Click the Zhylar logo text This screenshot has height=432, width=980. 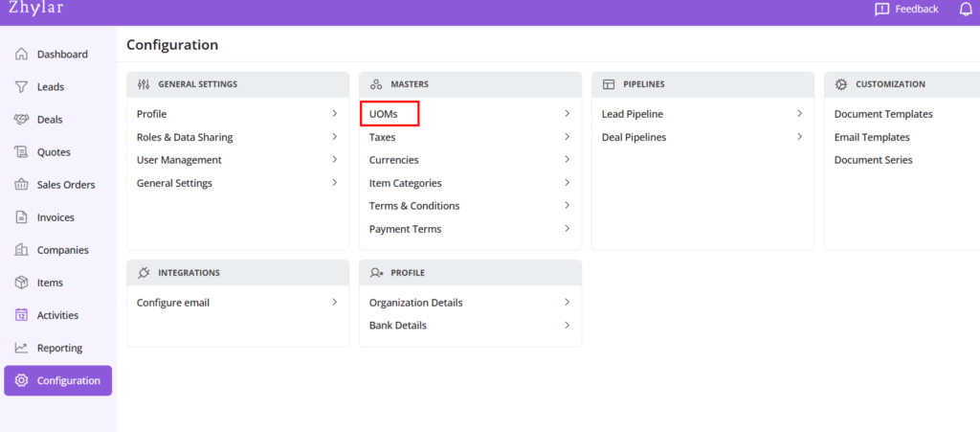34,8
